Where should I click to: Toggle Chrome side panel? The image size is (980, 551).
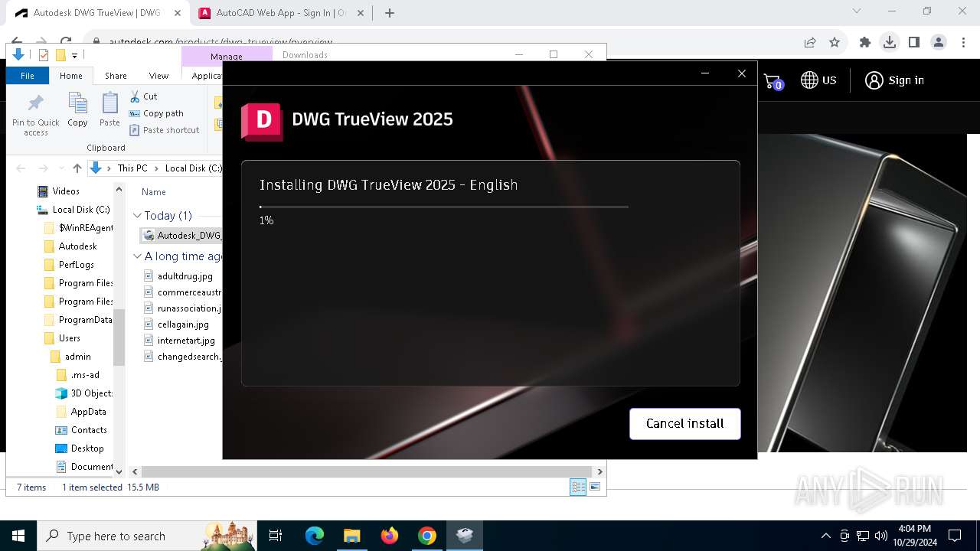(x=914, y=42)
